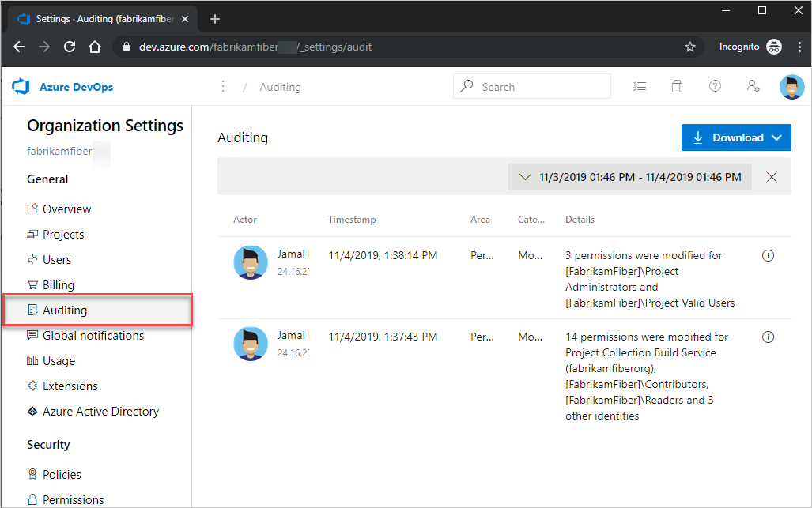Open Chrome's three-dot menu

click(800, 47)
